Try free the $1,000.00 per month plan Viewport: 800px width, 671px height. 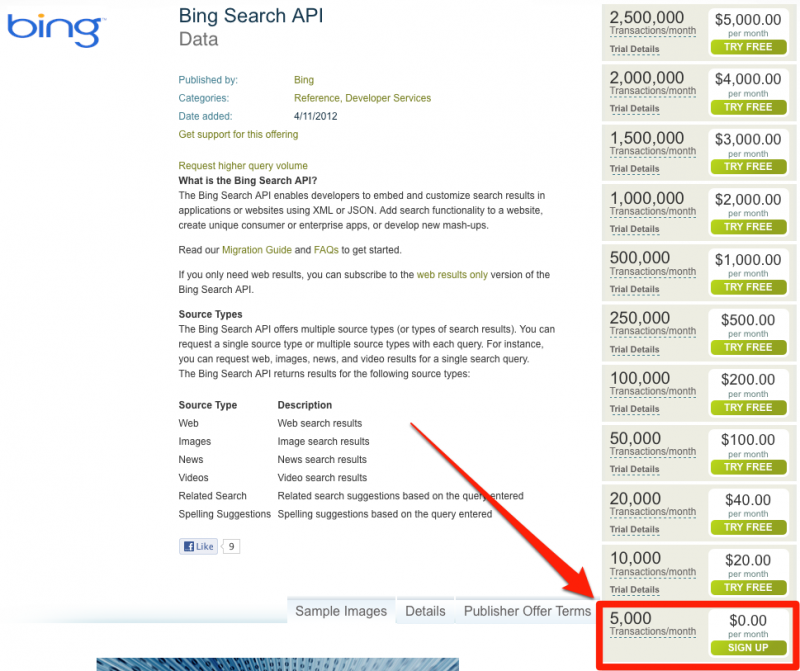click(748, 287)
